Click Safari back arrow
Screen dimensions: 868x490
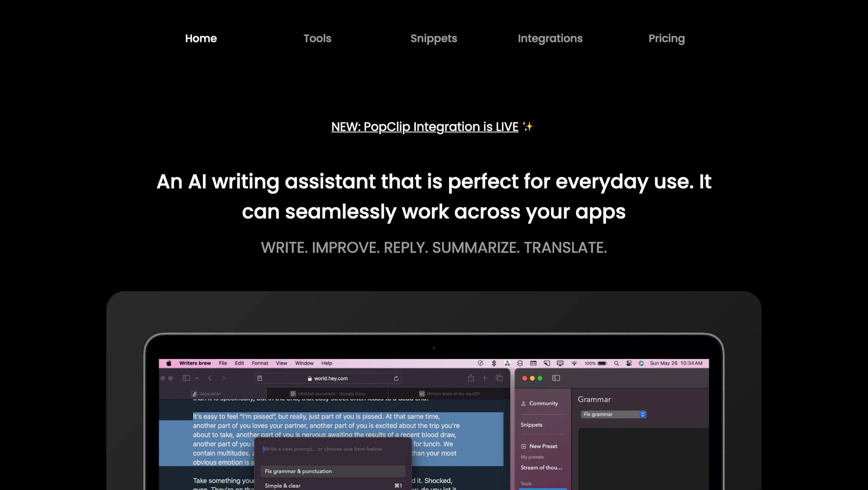coord(210,378)
